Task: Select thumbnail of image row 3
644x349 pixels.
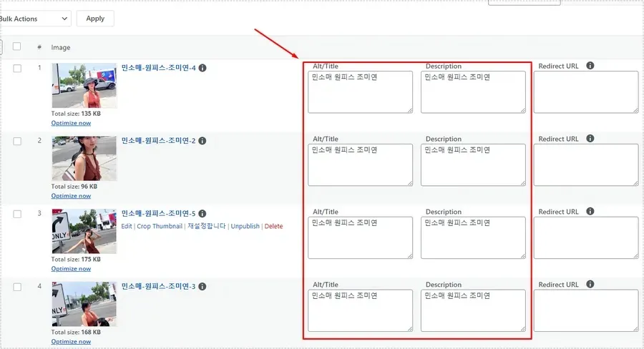Action: (x=84, y=231)
